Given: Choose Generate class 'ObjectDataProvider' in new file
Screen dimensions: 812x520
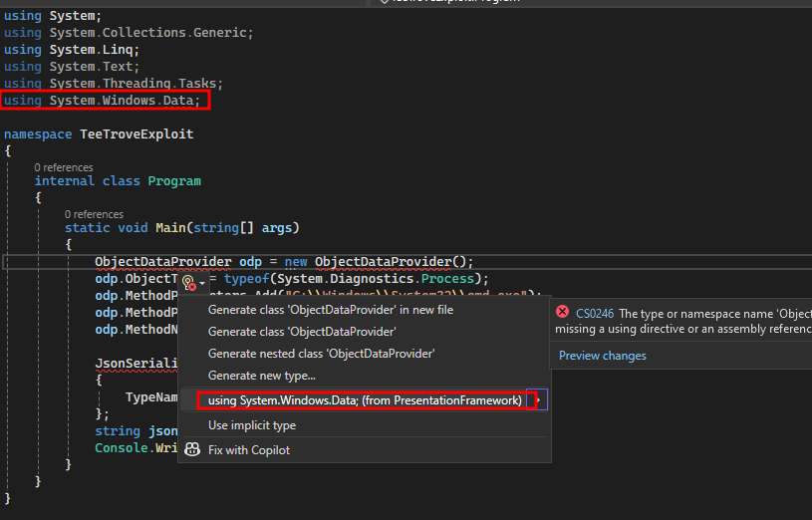Looking at the screenshot, I should click(x=330, y=310).
